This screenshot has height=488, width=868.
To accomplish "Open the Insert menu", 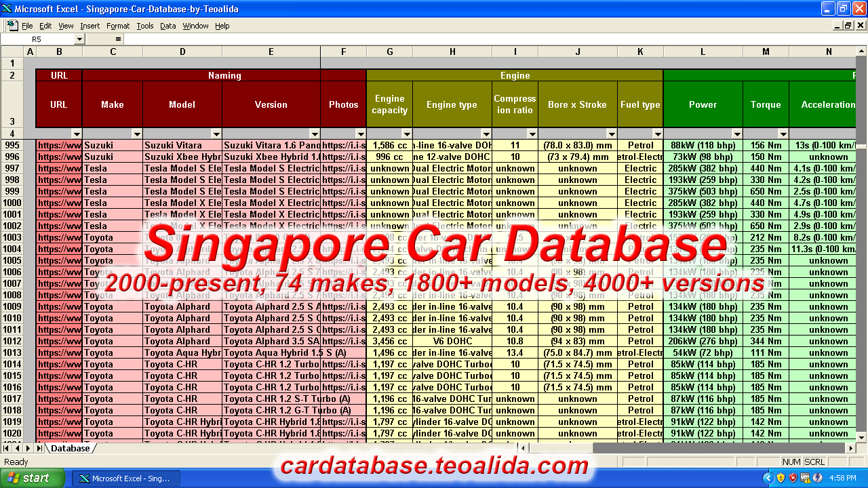I will pos(90,26).
